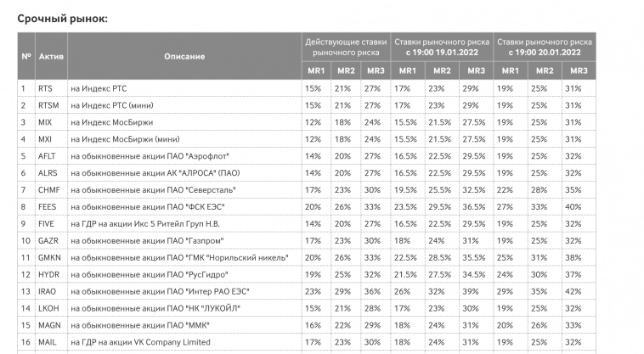
Task: Click the ALRS ticker cell
Action: click(x=48, y=173)
